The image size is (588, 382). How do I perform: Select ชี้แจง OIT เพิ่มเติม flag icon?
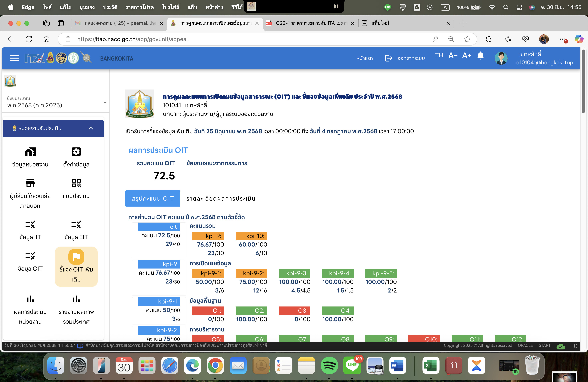click(76, 257)
